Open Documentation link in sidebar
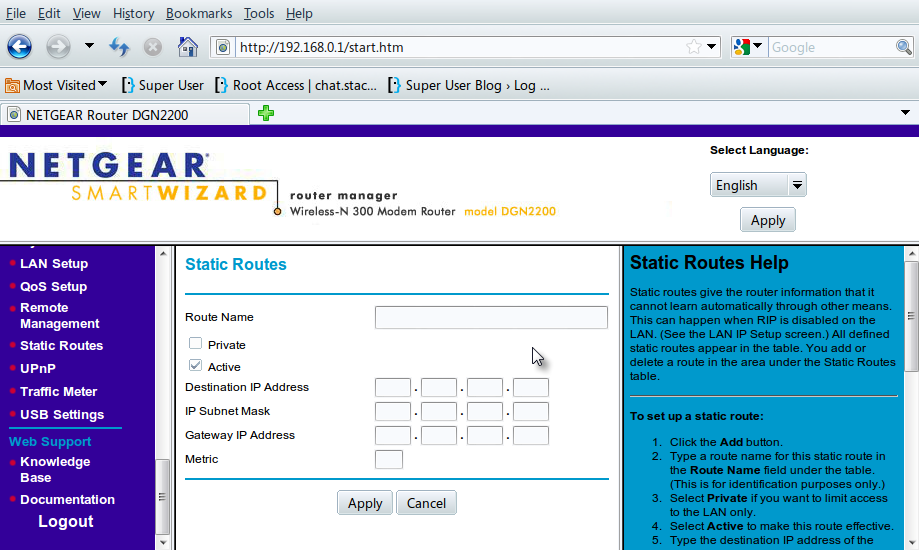Viewport: 919px width, 550px height. coord(67,500)
